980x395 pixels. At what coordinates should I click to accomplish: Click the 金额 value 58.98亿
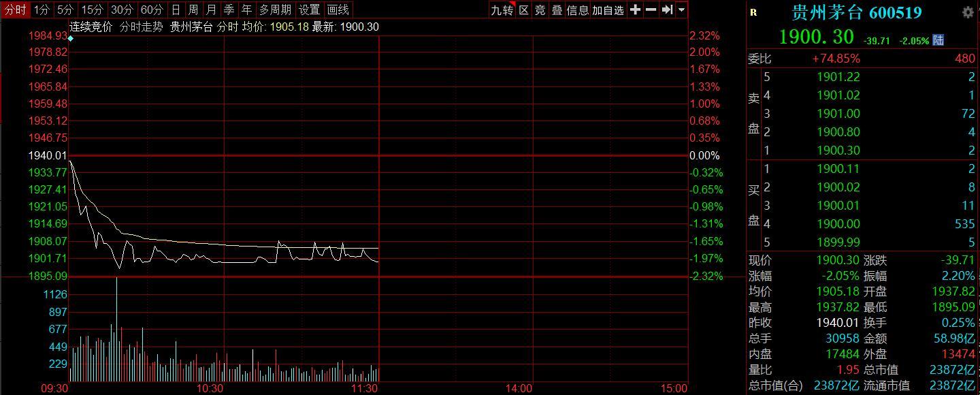(x=953, y=338)
